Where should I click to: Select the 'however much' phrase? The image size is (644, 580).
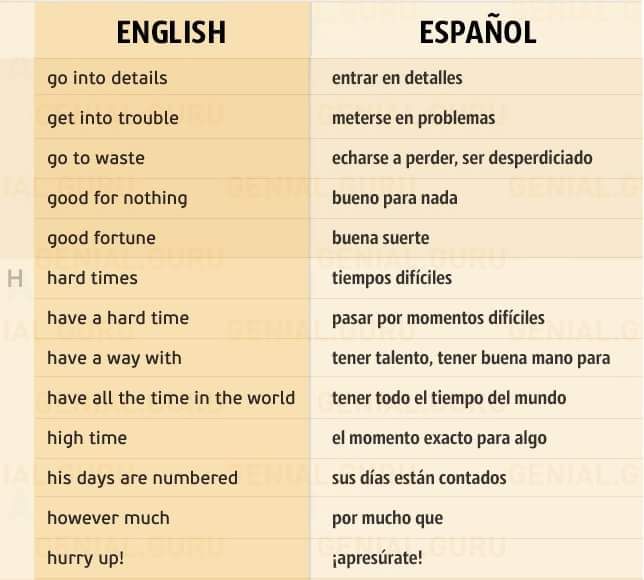tap(108, 518)
